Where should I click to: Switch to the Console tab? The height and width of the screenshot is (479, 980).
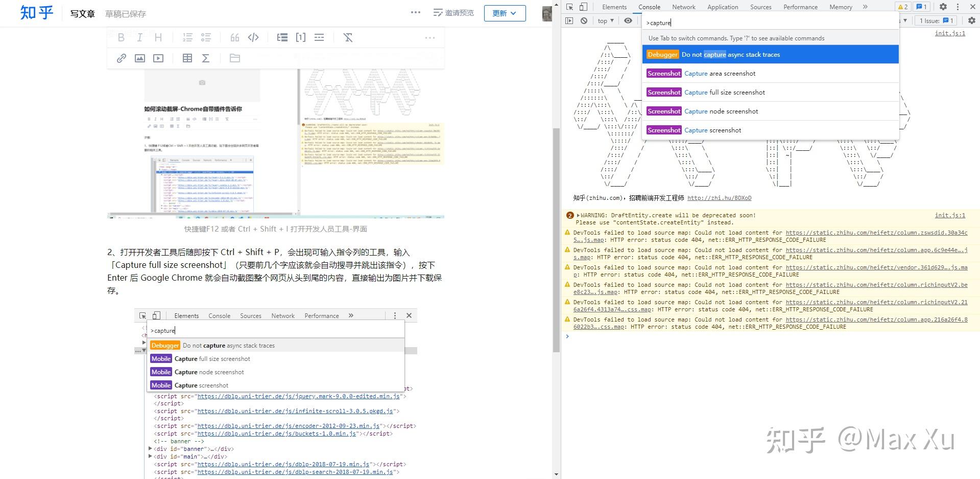(649, 7)
